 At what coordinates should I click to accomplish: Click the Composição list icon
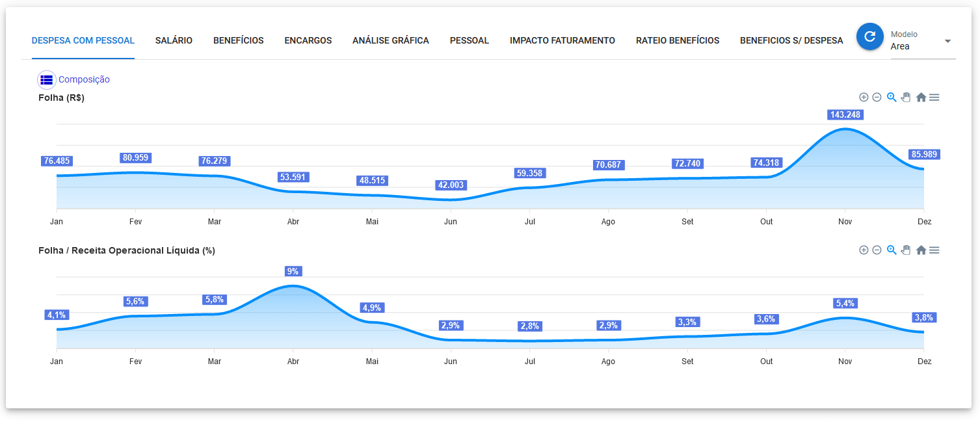tap(47, 80)
